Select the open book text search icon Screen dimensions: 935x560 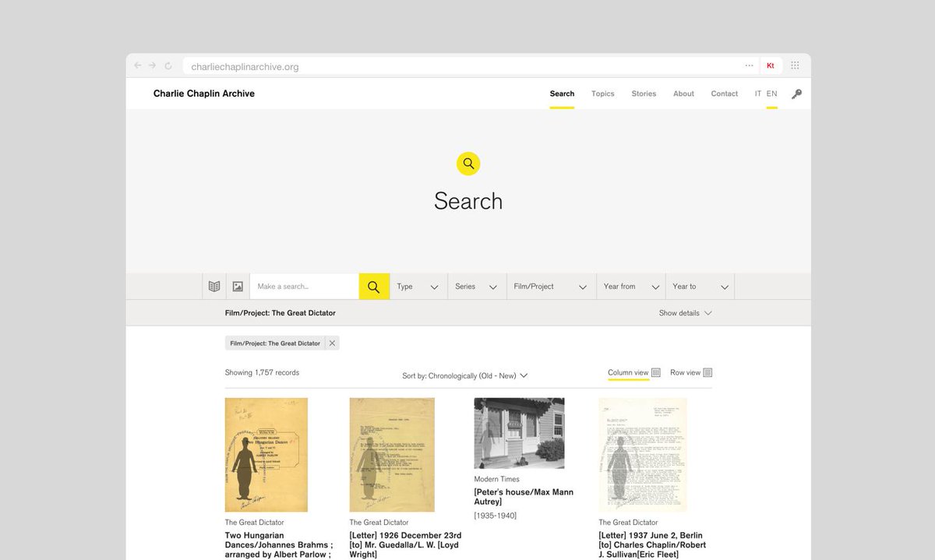[214, 287]
